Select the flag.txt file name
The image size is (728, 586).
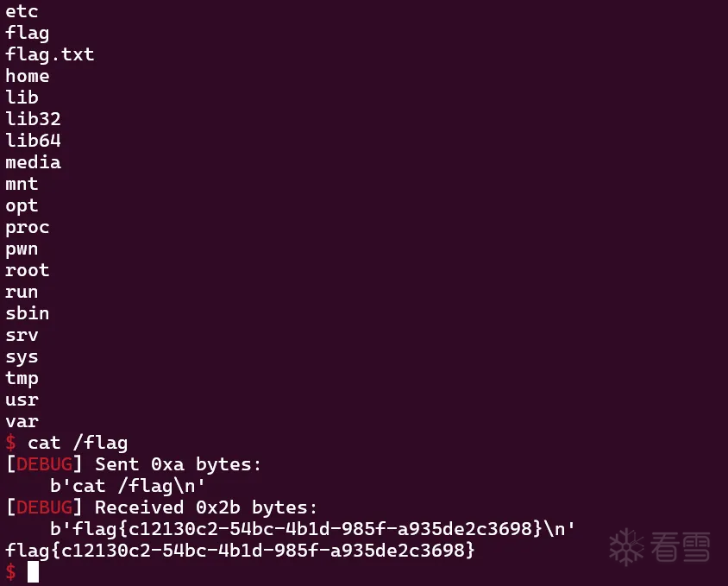coord(49,54)
